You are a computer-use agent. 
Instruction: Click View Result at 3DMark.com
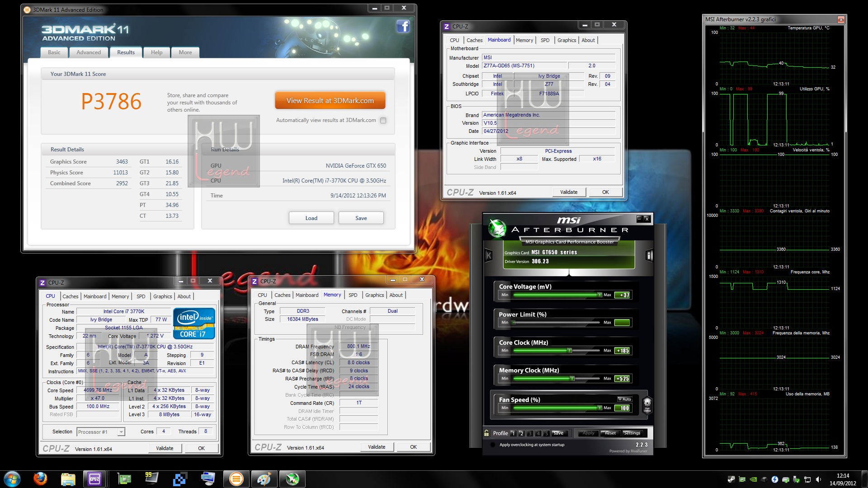tap(330, 100)
